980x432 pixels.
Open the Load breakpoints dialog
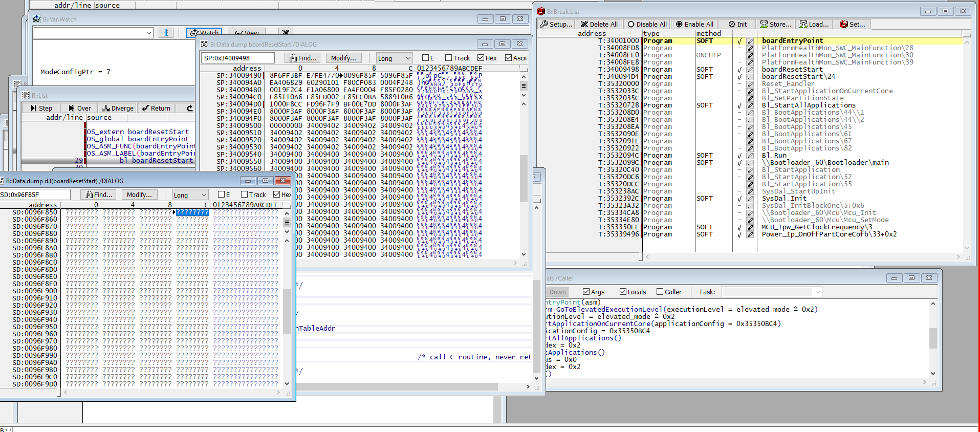pos(814,24)
